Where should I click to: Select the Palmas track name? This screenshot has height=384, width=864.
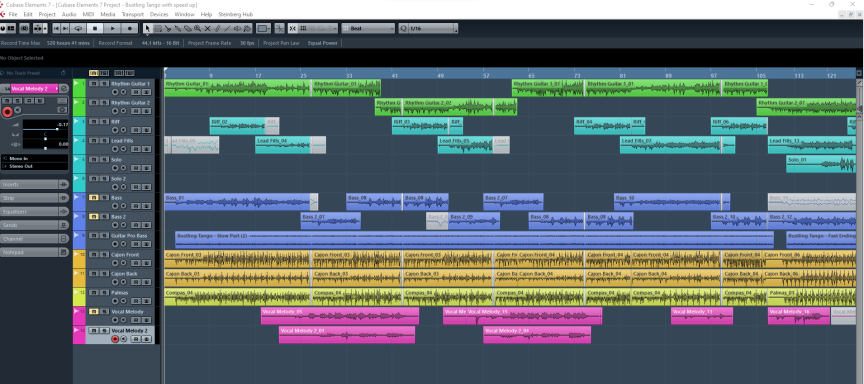pyautogui.click(x=120, y=293)
